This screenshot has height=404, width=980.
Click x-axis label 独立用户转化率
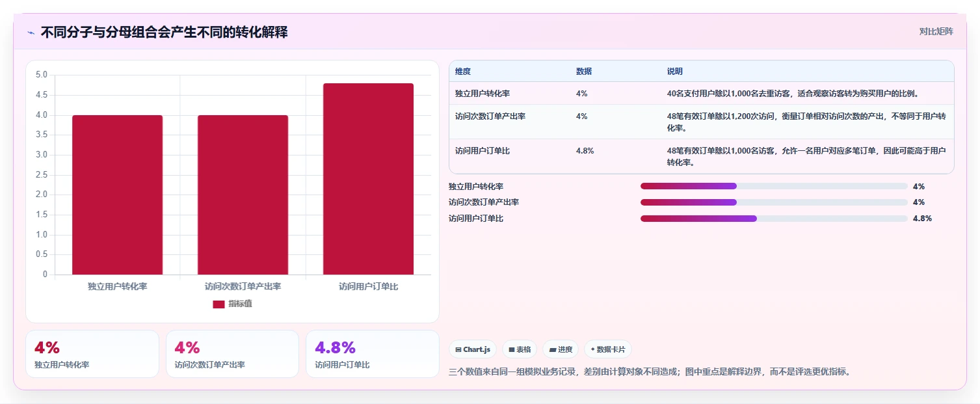pyautogui.click(x=117, y=286)
